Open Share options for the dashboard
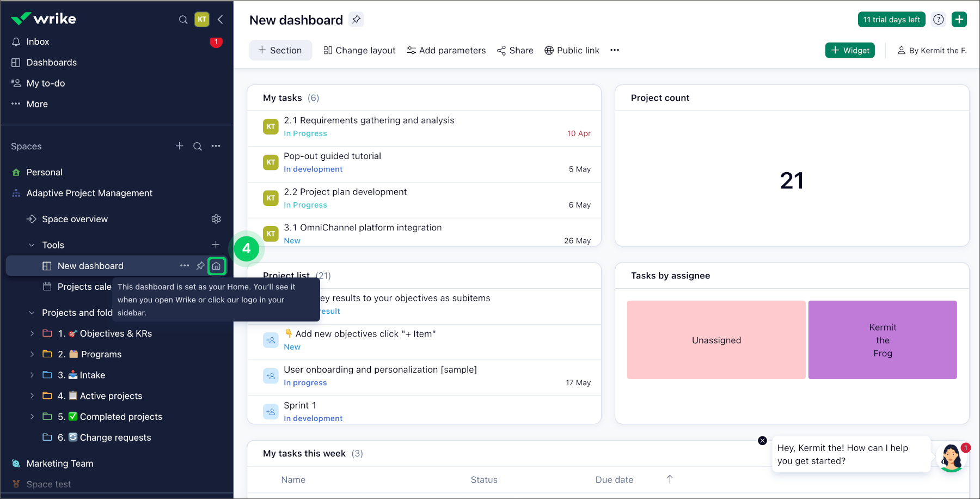Screen dimensions: 980x499 (x=514, y=50)
